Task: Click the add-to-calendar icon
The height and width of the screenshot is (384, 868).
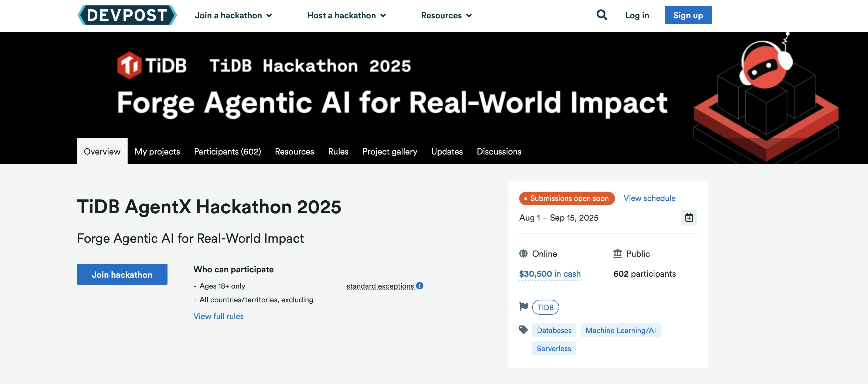Action: (689, 218)
